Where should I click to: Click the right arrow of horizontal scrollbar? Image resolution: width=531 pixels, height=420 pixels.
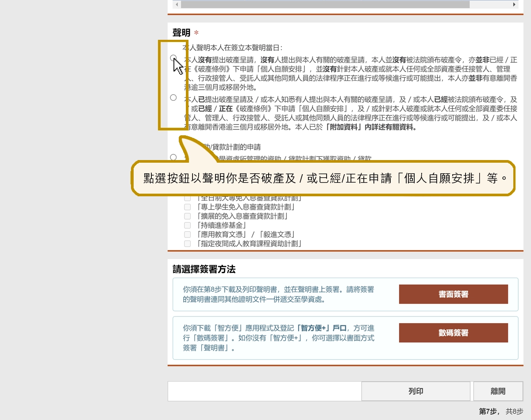(514, 4)
